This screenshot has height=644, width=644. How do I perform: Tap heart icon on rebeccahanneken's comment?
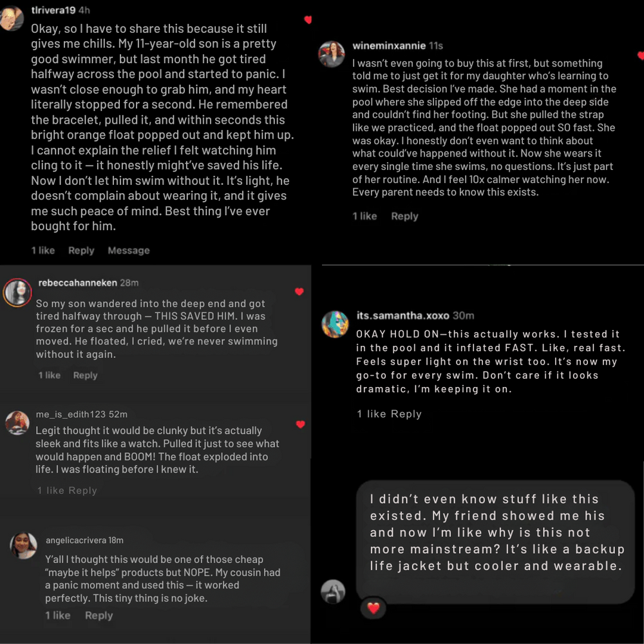coord(299,292)
